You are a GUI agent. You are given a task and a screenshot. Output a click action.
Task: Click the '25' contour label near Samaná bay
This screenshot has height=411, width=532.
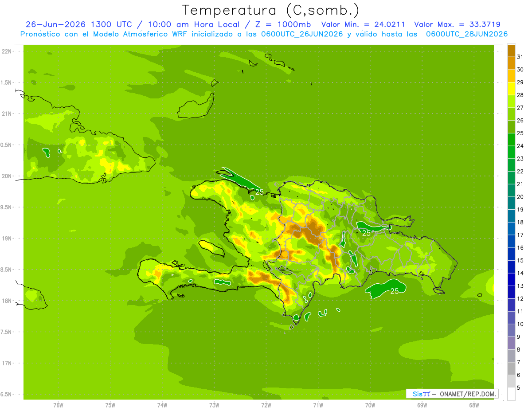pyautogui.click(x=367, y=232)
